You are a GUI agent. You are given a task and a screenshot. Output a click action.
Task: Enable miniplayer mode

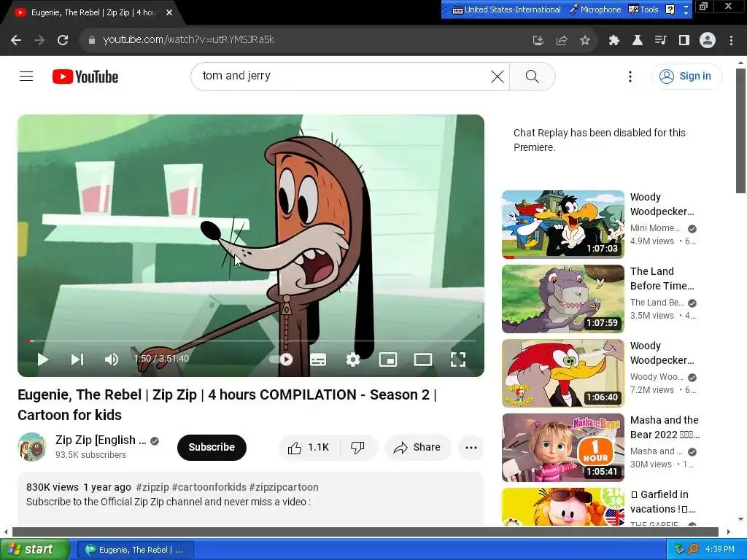(388, 359)
